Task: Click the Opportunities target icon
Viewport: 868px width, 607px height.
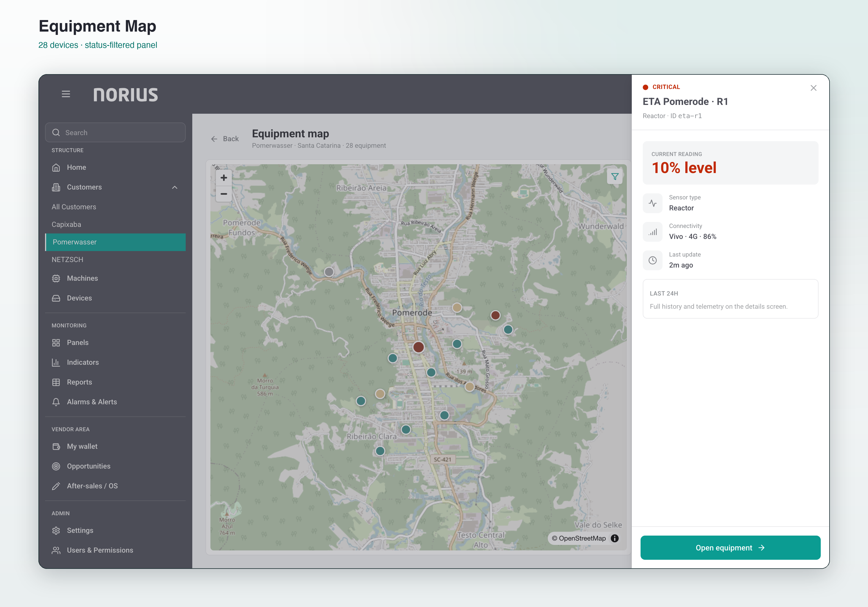Action: 56,466
